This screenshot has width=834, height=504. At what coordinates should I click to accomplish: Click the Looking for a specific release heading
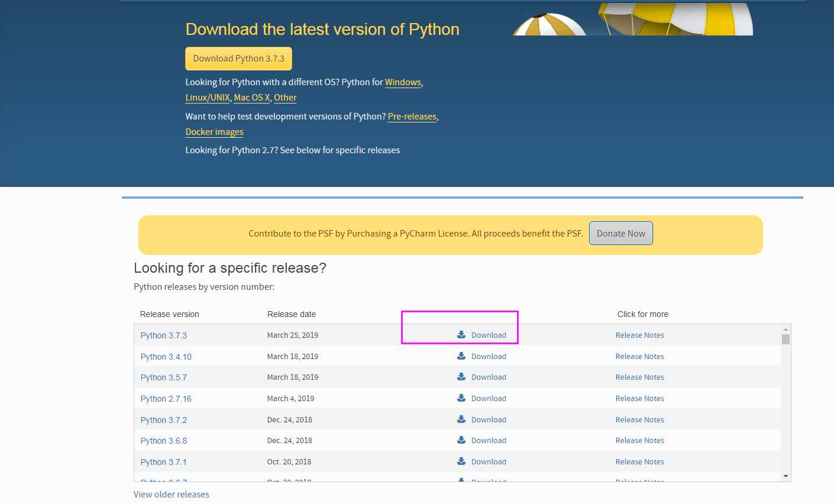pyautogui.click(x=230, y=268)
